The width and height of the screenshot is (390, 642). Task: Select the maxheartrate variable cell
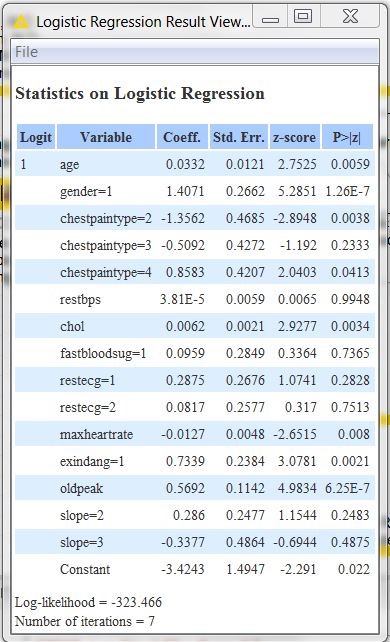(x=97, y=434)
